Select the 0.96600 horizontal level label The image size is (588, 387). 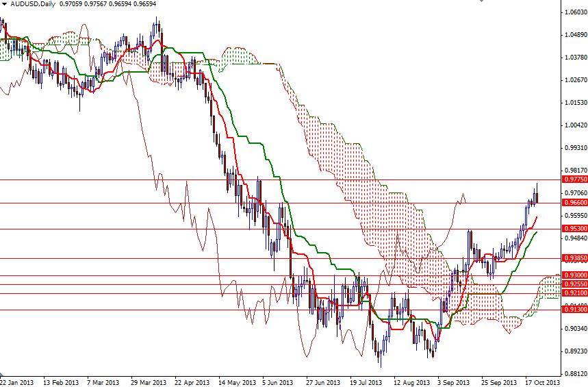coord(575,203)
